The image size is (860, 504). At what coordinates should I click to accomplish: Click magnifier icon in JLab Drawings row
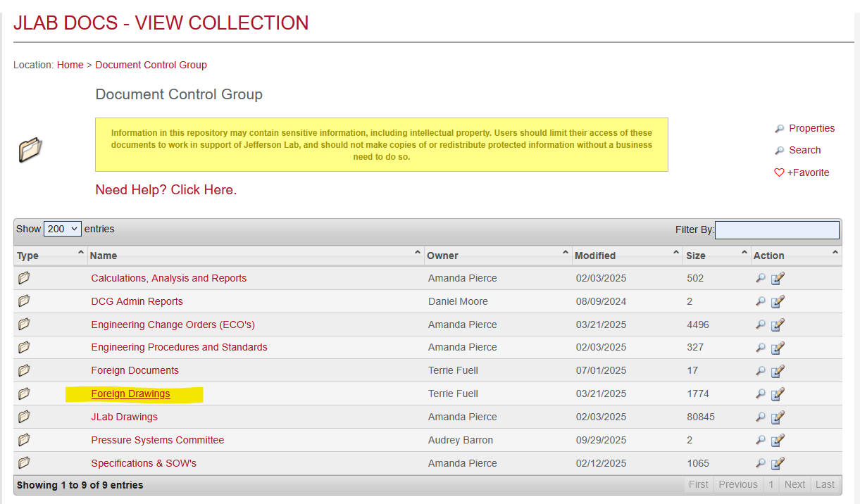[x=760, y=417]
